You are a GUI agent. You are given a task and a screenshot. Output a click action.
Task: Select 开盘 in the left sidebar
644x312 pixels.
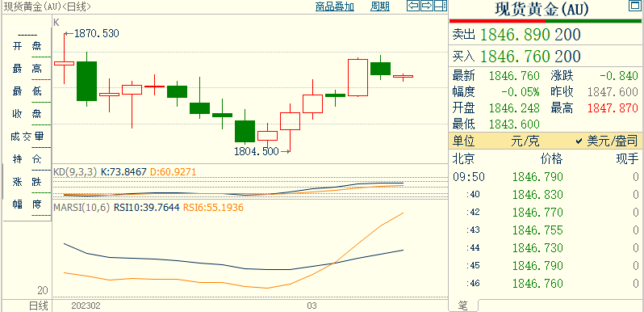tap(27, 47)
